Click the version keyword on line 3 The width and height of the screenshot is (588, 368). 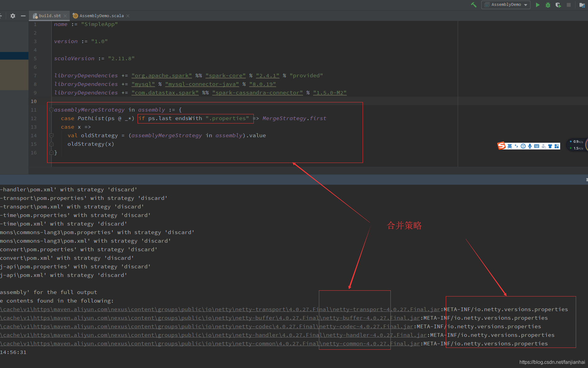click(66, 41)
